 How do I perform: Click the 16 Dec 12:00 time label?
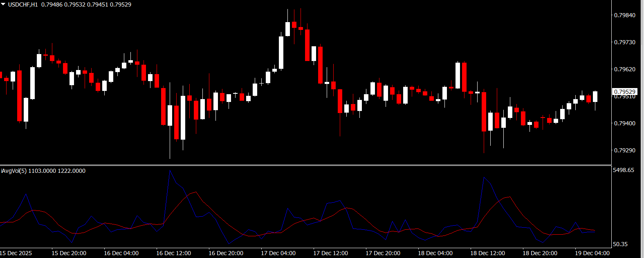(x=173, y=253)
